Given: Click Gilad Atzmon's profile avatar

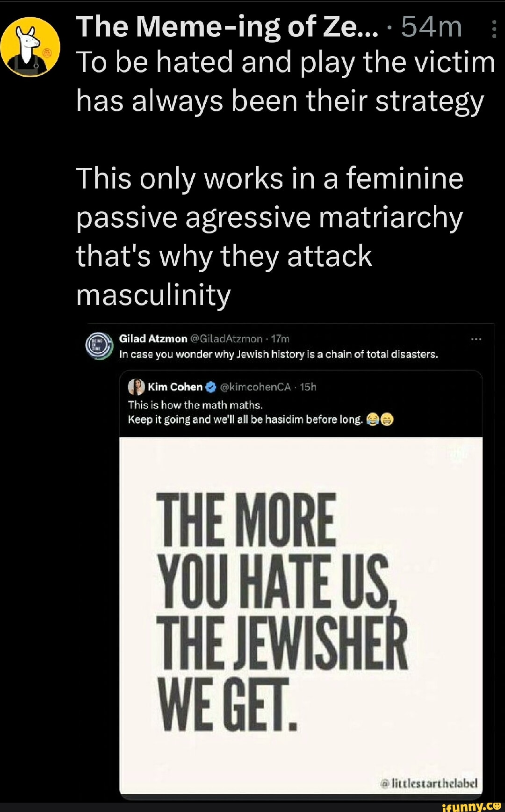Looking at the screenshot, I should click(x=97, y=345).
